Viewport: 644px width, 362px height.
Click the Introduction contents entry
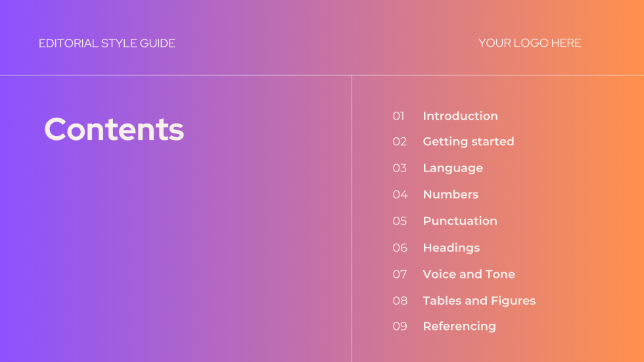(460, 116)
